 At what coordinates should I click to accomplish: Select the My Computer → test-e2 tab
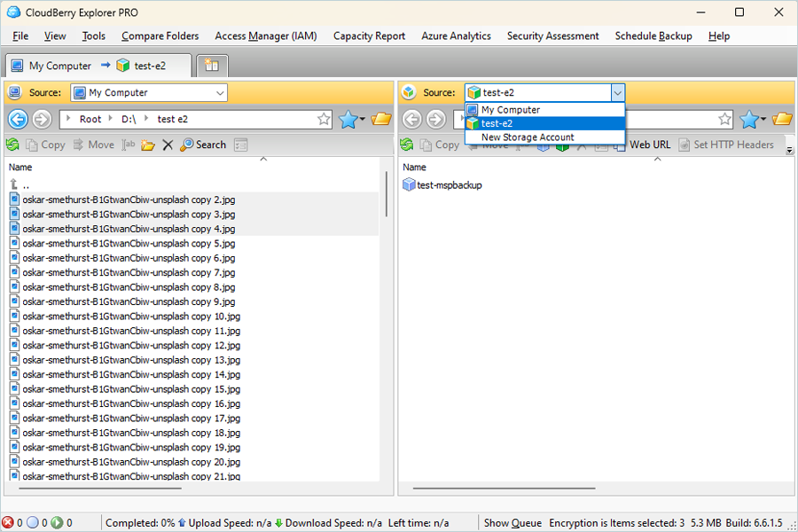click(98, 66)
